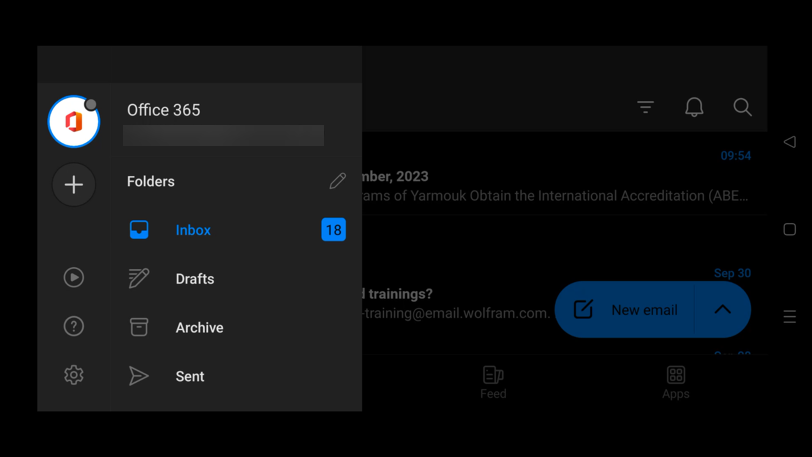Edit folders with the pencil icon

point(337,181)
